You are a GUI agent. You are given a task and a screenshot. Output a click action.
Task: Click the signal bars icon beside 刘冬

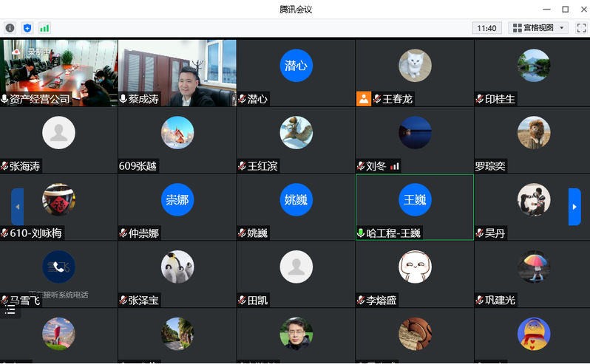[x=394, y=166]
